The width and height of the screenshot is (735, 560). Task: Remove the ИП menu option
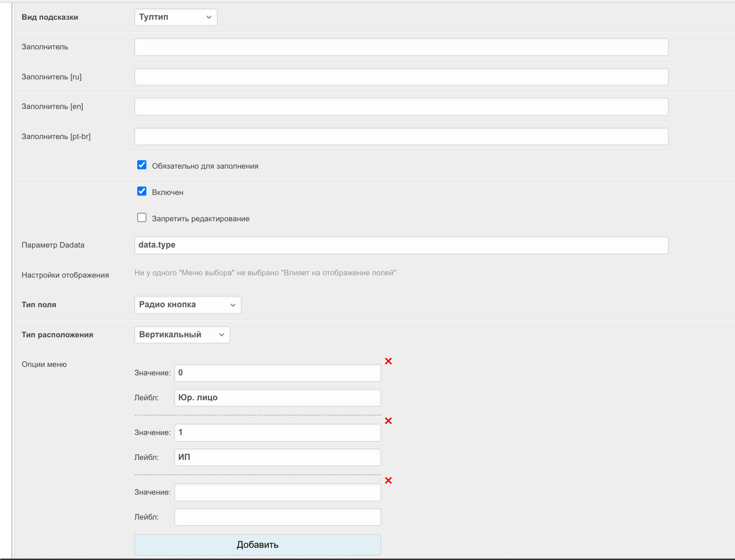pos(388,421)
